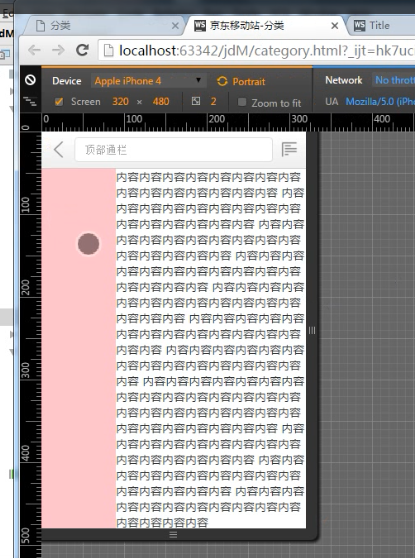
Task: Toggle the Screen emulation checkbox
Action: tap(59, 102)
